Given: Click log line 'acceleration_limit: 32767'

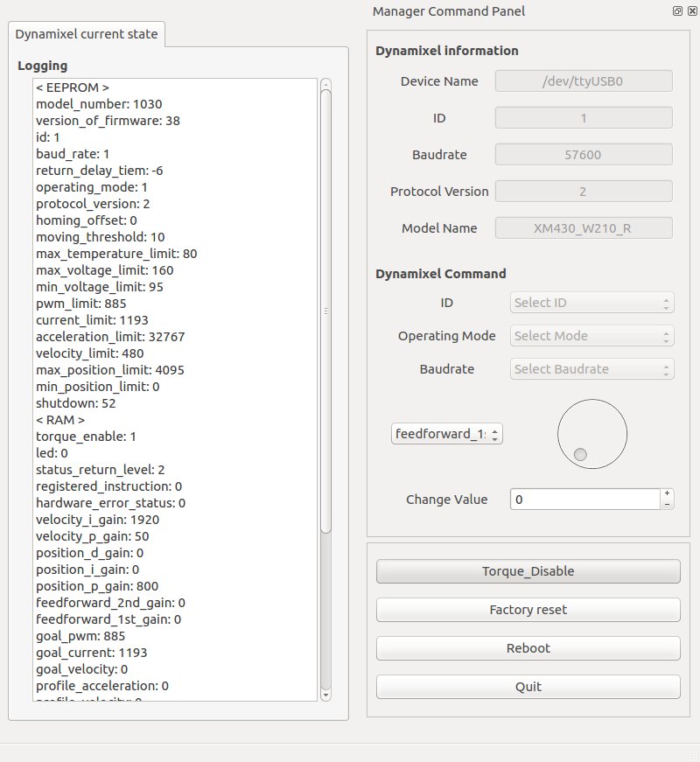Looking at the screenshot, I should click(110, 337).
